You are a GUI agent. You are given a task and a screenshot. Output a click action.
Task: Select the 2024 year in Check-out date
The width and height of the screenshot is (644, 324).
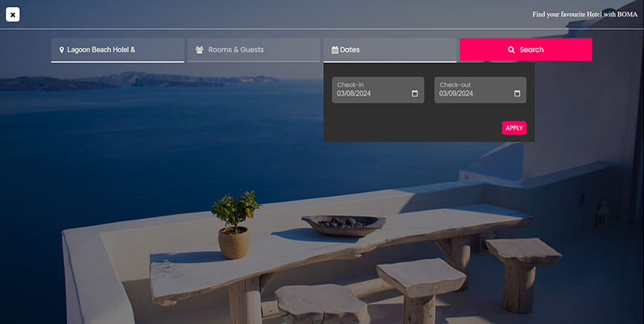point(466,94)
